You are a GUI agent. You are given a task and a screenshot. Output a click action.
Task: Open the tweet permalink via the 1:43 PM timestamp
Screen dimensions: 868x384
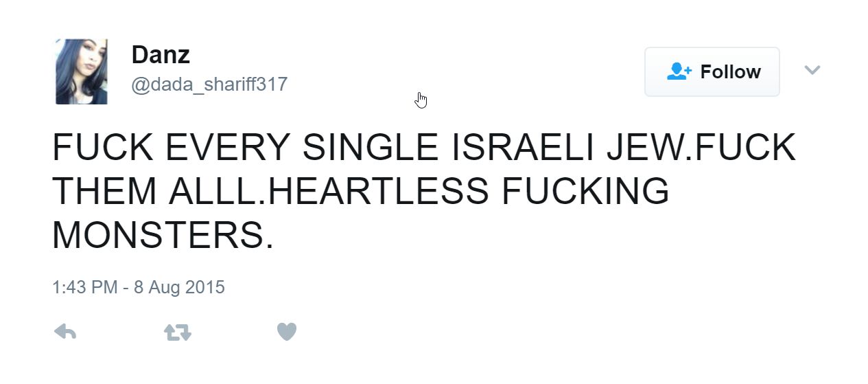84,286
